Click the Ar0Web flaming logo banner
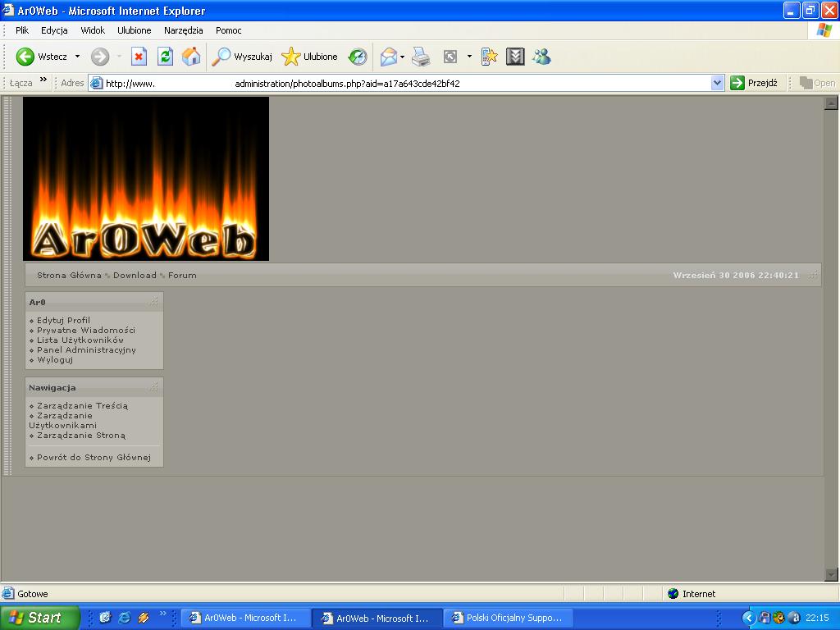Screen dimensions: 840x630 pyautogui.click(x=146, y=178)
